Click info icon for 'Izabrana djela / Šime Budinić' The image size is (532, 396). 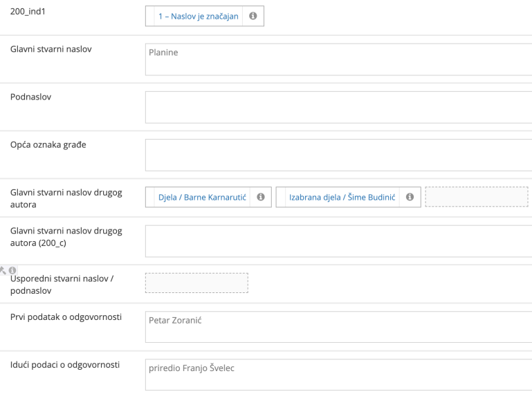pyautogui.click(x=410, y=197)
